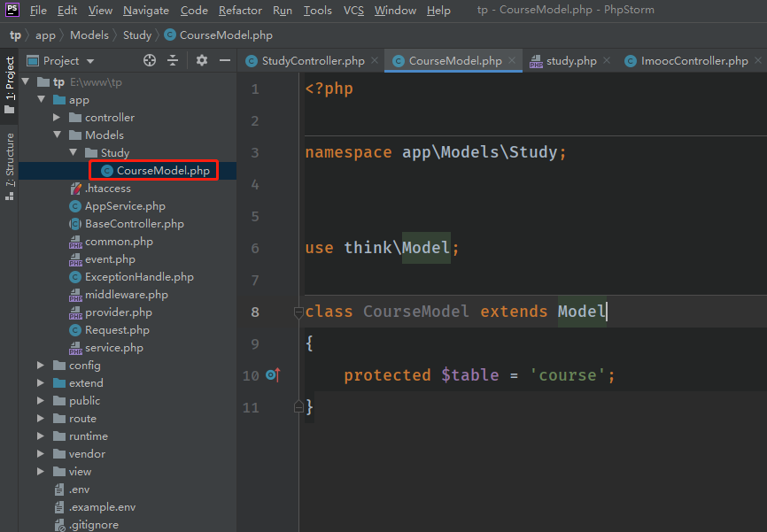The width and height of the screenshot is (767, 532).
Task: Expand the runtime folder
Action: 41,436
